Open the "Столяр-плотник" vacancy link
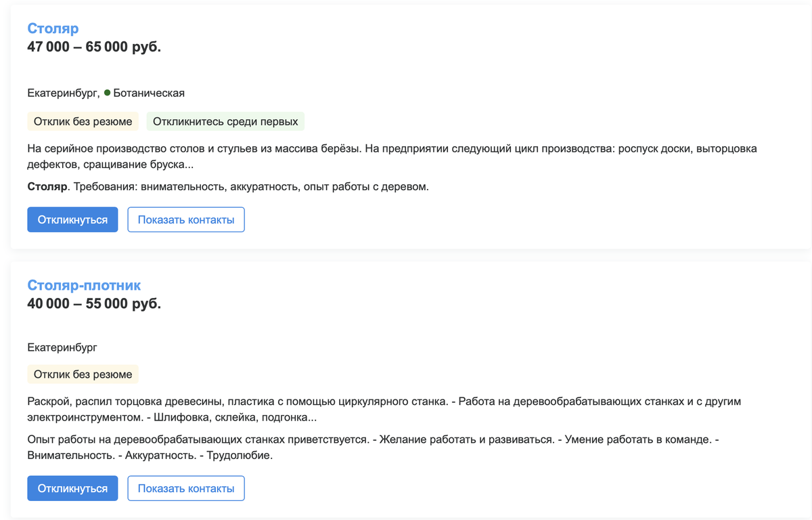Screen dimensions: 812x520 pyautogui.click(x=83, y=285)
